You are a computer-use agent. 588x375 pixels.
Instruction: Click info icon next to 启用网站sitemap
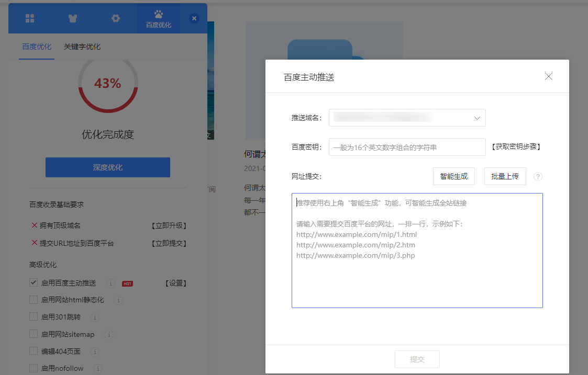click(x=109, y=335)
